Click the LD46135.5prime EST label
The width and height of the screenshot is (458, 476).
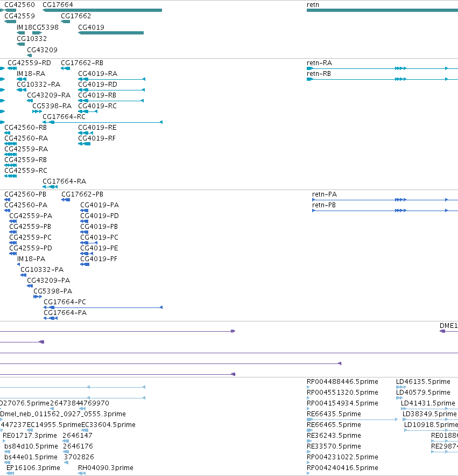click(423, 382)
